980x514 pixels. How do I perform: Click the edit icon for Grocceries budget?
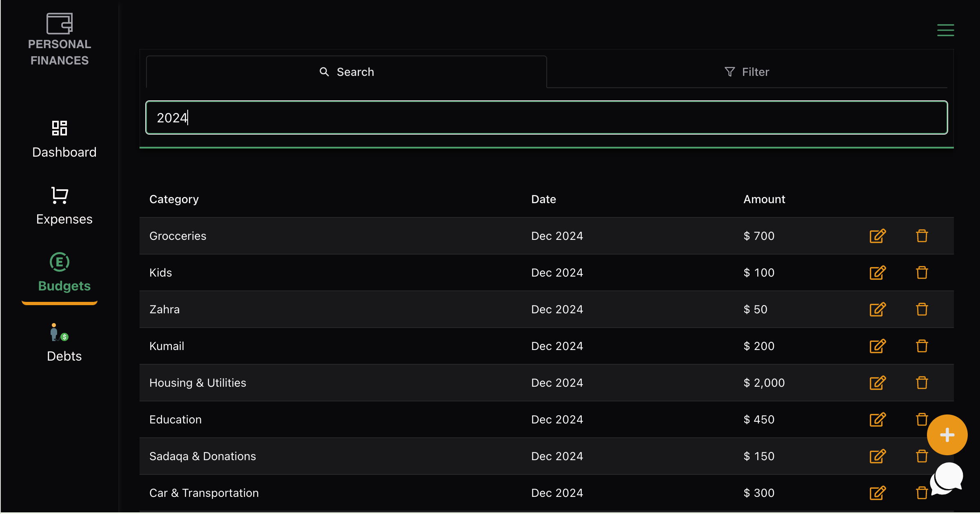(x=877, y=236)
